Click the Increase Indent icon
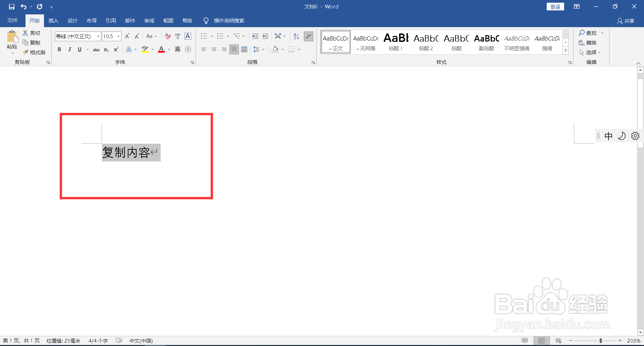This screenshot has height=346, width=644. (265, 36)
